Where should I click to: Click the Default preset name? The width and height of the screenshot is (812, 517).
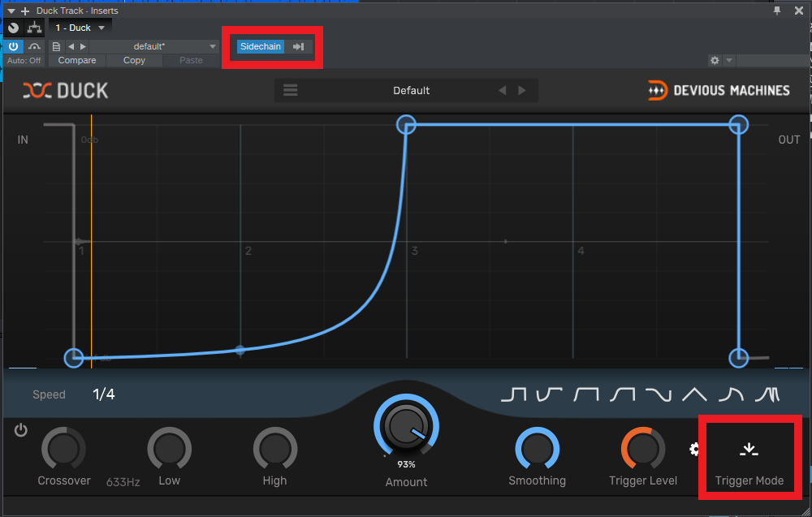pyautogui.click(x=411, y=91)
